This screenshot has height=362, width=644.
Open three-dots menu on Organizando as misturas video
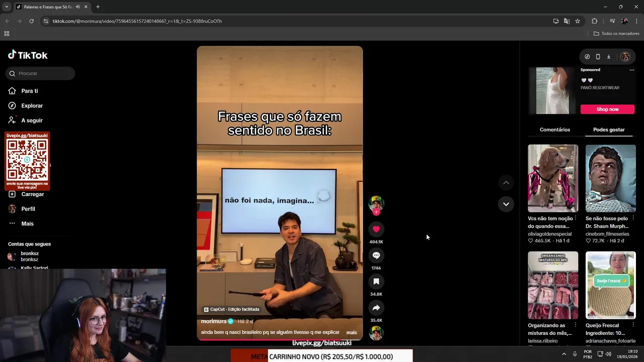tap(576, 325)
